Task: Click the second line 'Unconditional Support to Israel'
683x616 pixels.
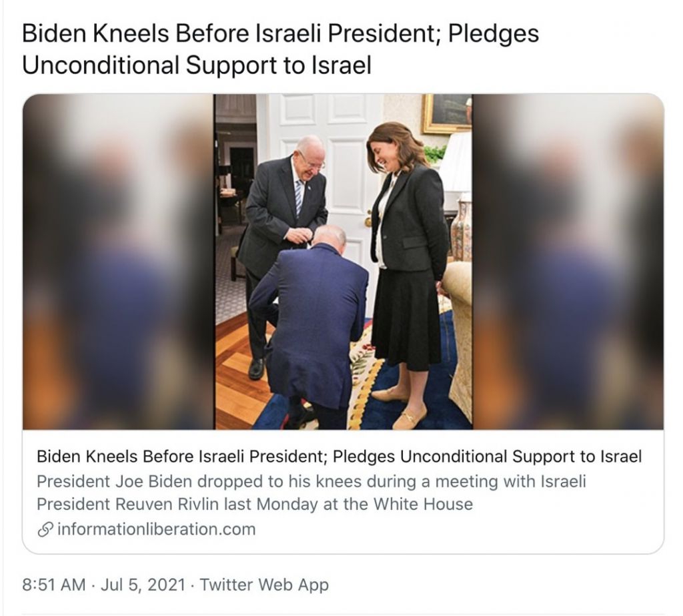Action: point(197,65)
